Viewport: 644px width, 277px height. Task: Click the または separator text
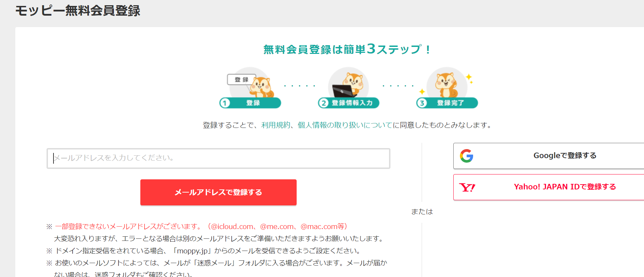(x=422, y=212)
